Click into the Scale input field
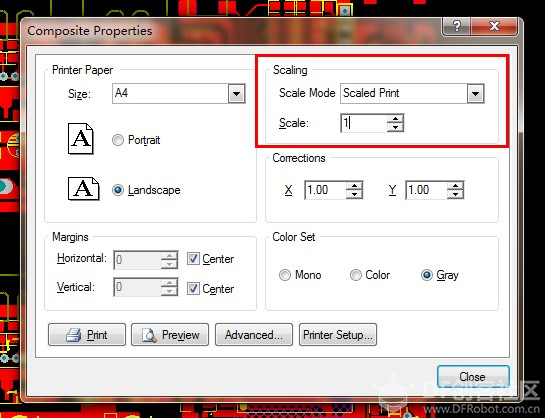The width and height of the screenshot is (545, 418). tap(364, 123)
